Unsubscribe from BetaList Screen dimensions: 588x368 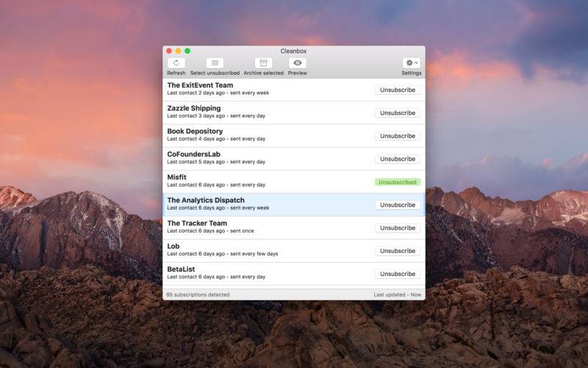pyautogui.click(x=398, y=274)
